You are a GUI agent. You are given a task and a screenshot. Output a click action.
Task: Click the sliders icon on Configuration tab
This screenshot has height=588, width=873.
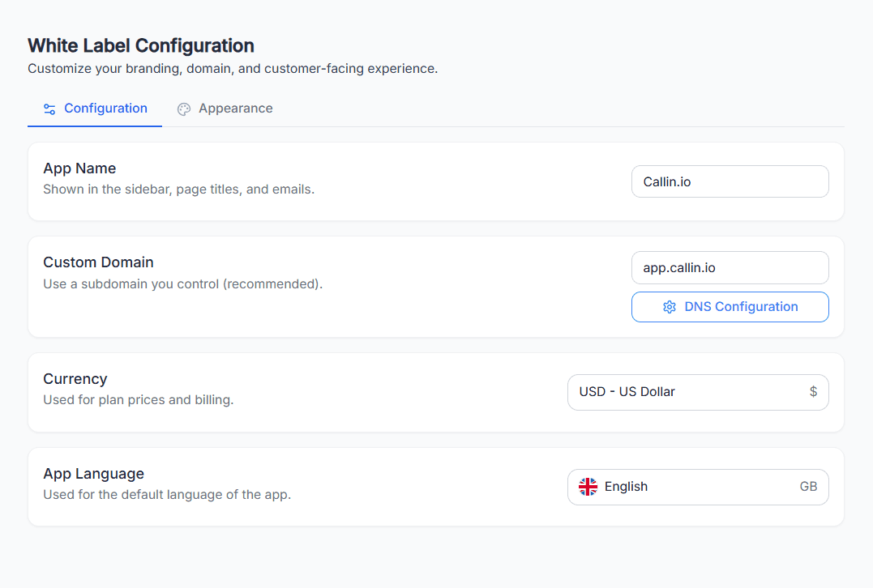(49, 109)
